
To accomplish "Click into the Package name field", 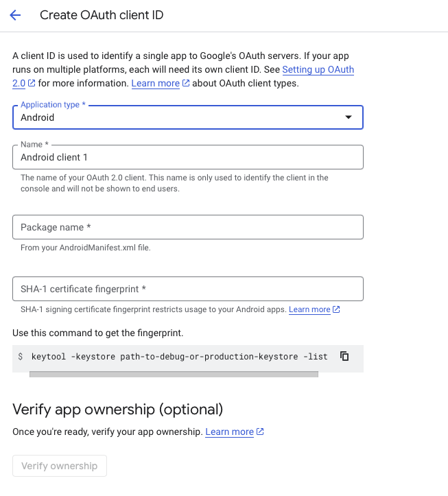I will pos(187,227).
